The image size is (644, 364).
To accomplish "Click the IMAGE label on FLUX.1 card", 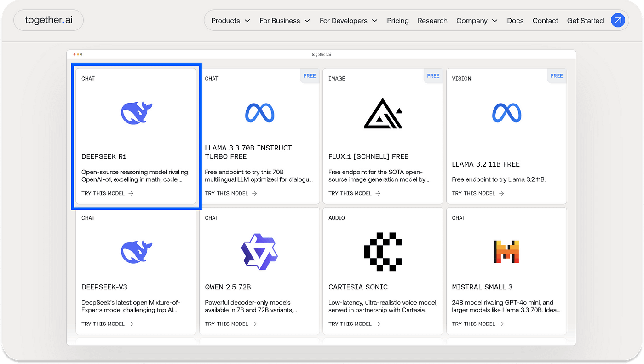I will point(337,79).
